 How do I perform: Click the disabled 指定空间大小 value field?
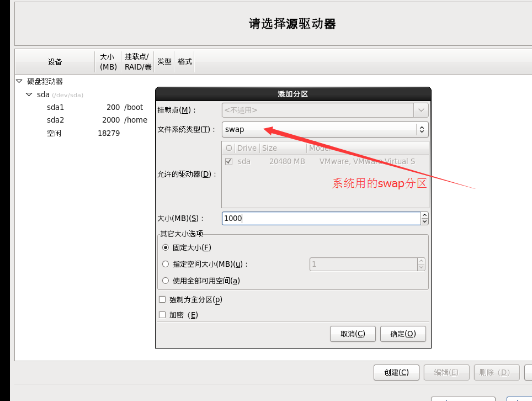point(363,264)
